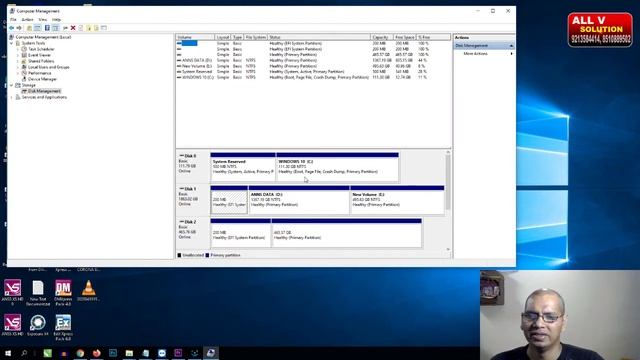Click the taskbar Search magnifier icon
This screenshot has width=640, height=360.
coord(24,353)
